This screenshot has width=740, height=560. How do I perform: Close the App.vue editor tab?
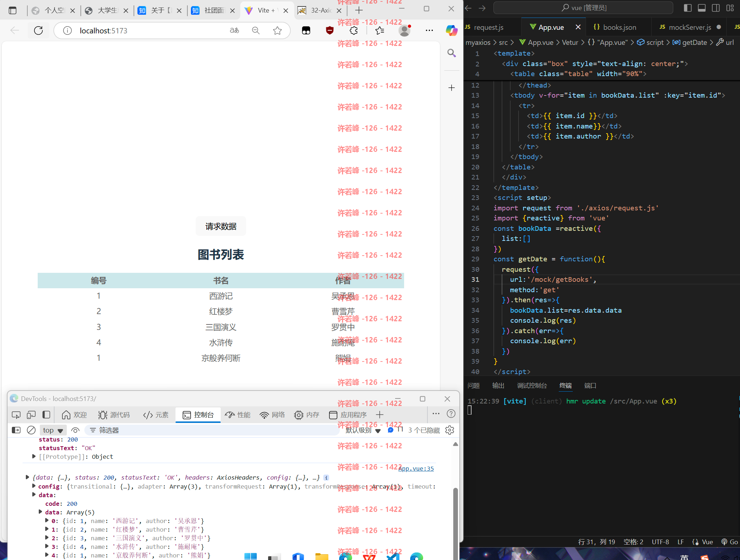pyautogui.click(x=578, y=27)
